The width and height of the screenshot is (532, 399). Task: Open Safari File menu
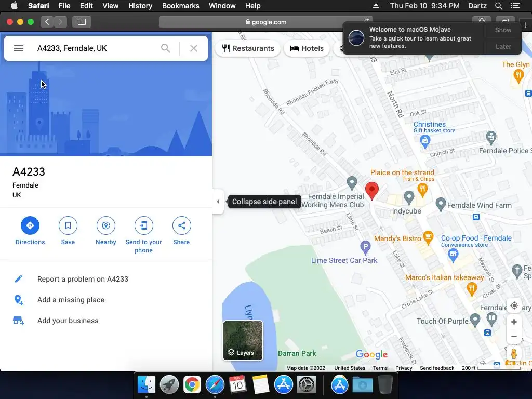(x=64, y=6)
